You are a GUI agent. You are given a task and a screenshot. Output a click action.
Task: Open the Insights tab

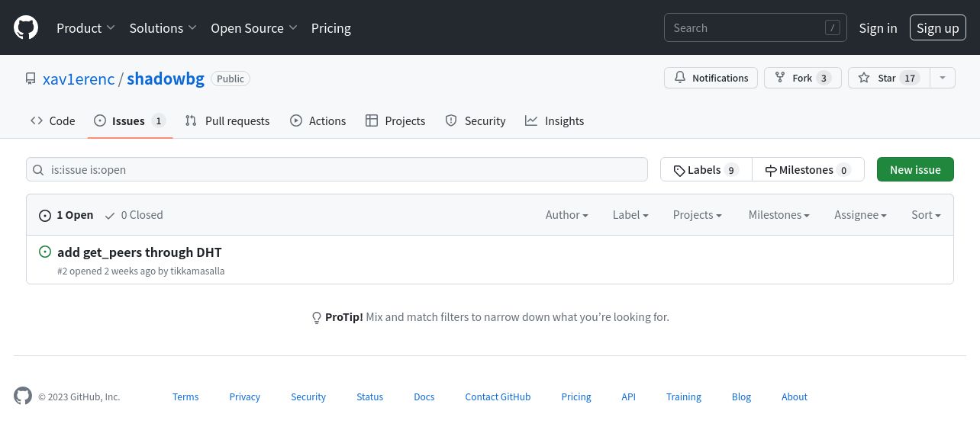[x=555, y=120]
